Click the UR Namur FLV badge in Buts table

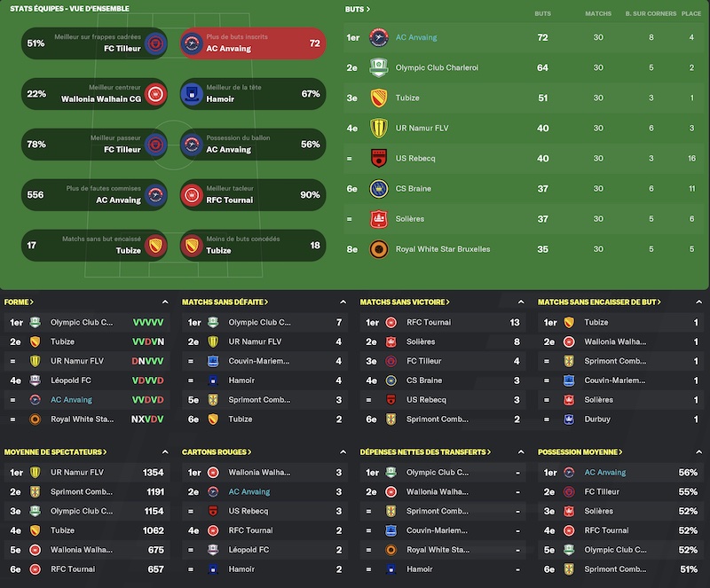[x=379, y=128]
